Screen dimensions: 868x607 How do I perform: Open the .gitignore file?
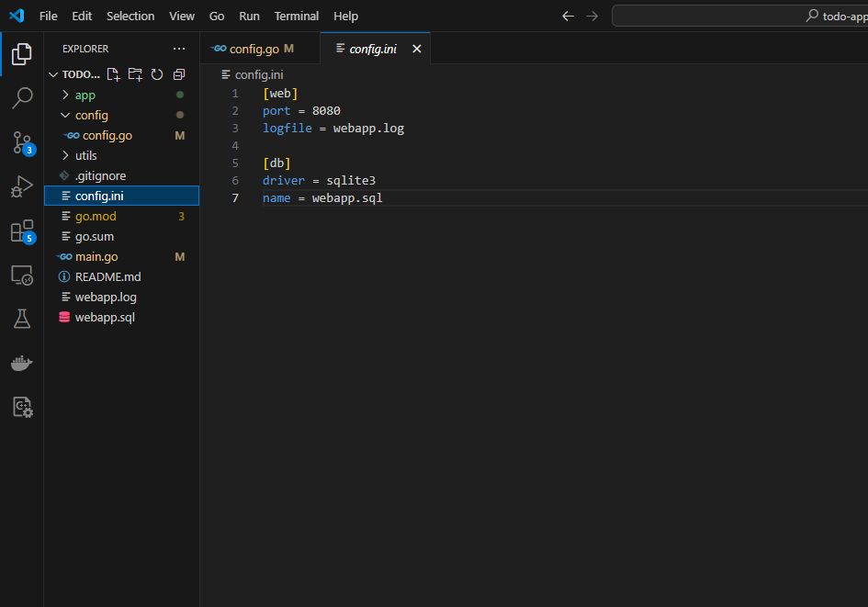coord(122,176)
